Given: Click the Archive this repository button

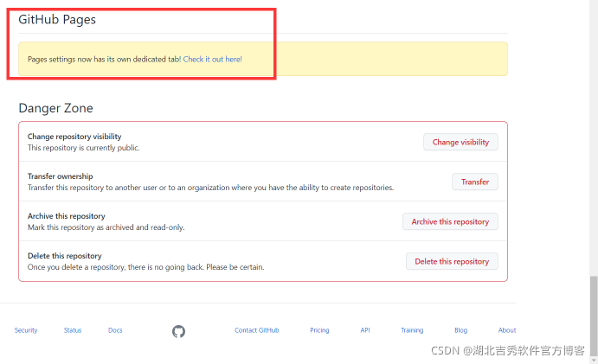Looking at the screenshot, I should [450, 221].
